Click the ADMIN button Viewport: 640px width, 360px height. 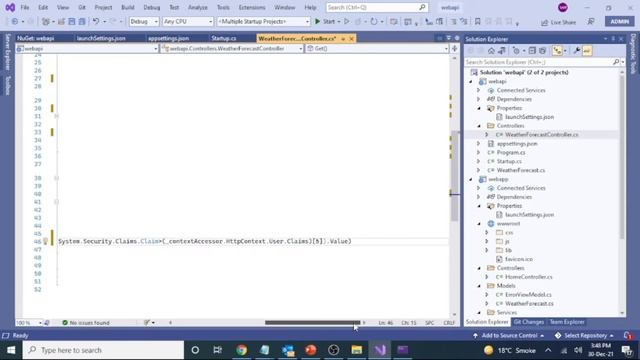620,22
